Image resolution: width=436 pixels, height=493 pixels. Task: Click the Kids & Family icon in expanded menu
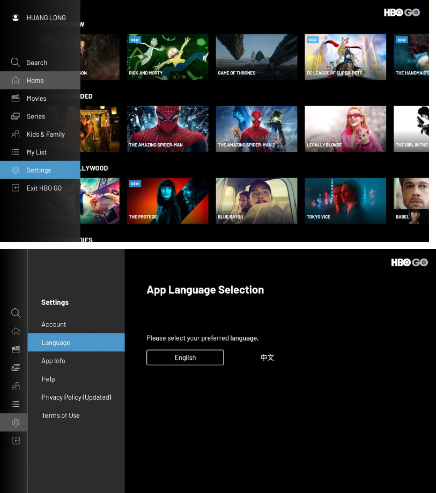(x=15, y=134)
